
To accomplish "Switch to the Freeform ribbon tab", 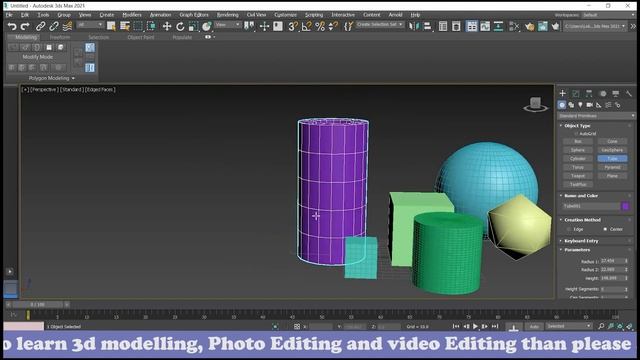I will [60, 37].
